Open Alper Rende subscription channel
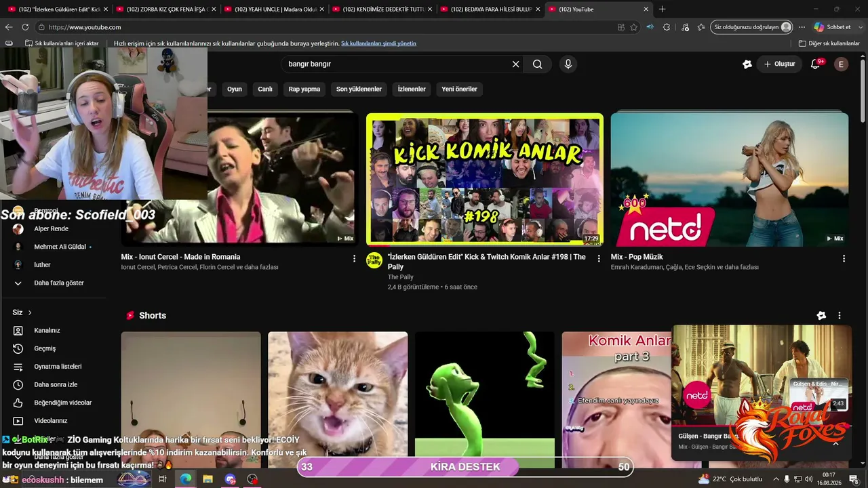This screenshot has width=868, height=488. point(52,229)
